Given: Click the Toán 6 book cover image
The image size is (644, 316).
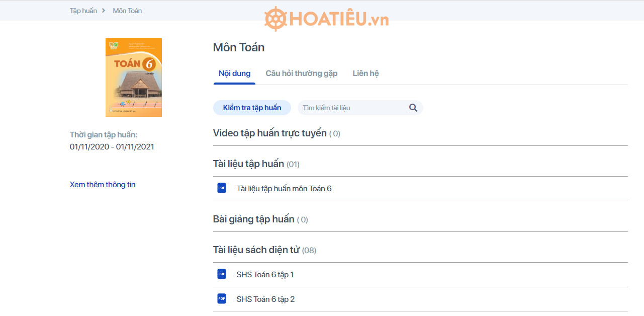Looking at the screenshot, I should coord(133,77).
